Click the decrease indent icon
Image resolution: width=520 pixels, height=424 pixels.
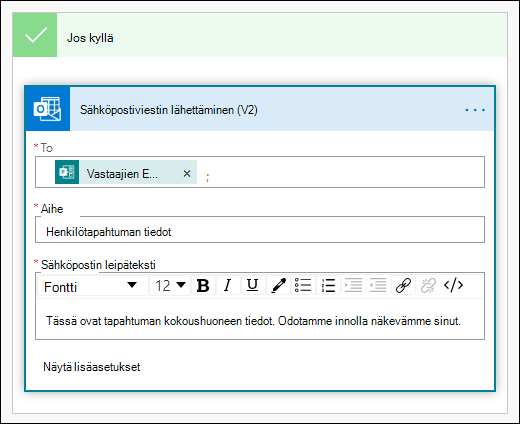point(378,286)
